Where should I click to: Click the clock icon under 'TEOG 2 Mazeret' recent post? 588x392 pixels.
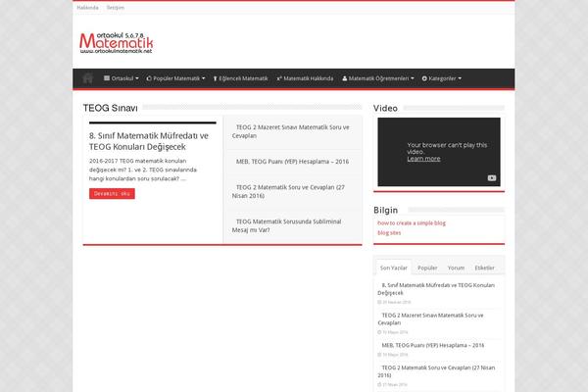pyautogui.click(x=379, y=332)
